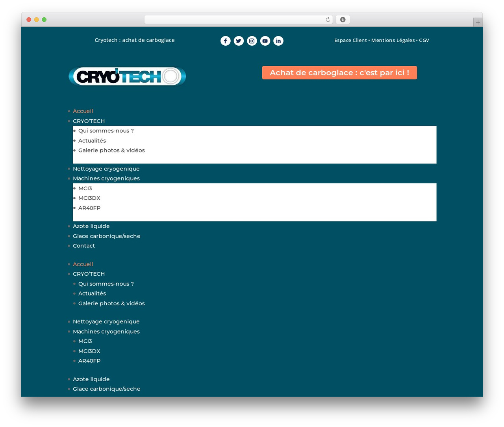Open the YouTube social icon
The height and width of the screenshot is (427, 504).
(x=265, y=41)
